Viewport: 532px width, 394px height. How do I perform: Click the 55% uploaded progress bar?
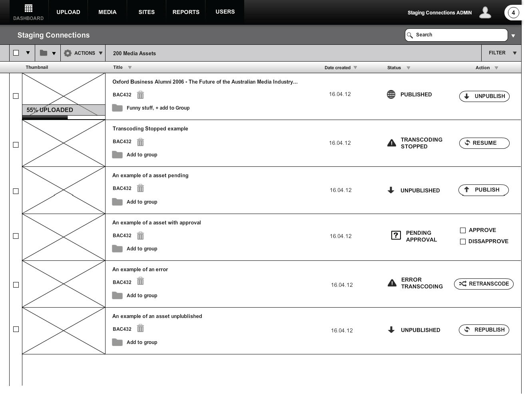[64, 118]
